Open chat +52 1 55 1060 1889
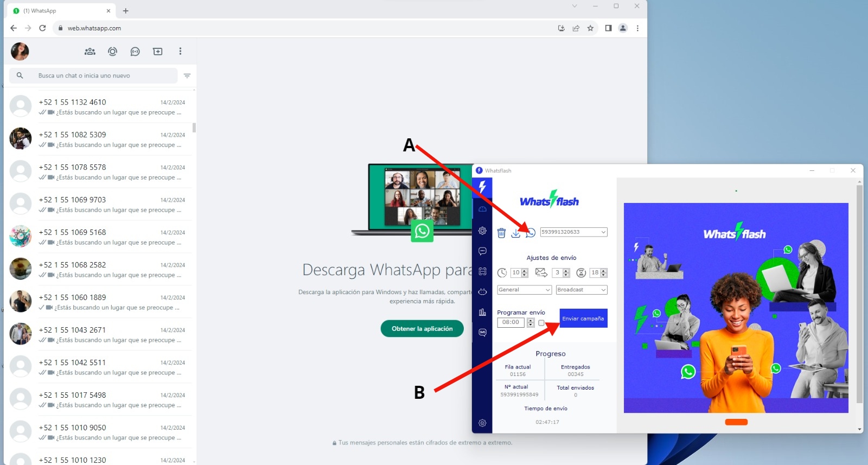This screenshot has height=465, width=868. point(100,302)
